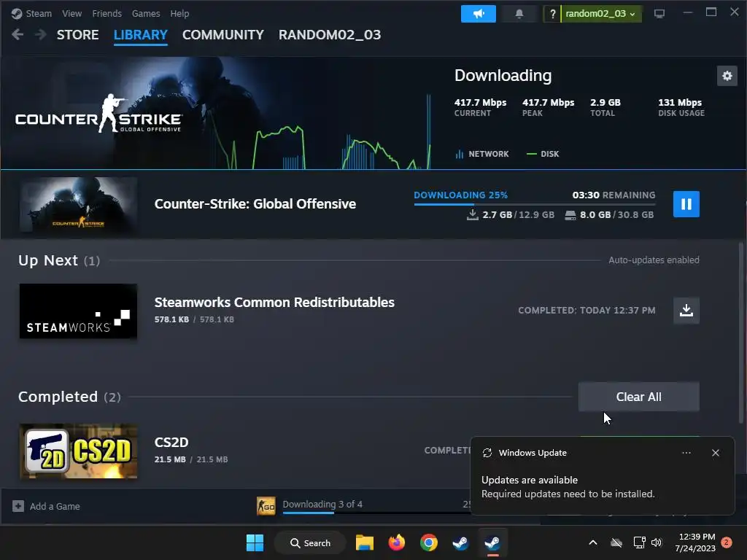Viewport: 747px width, 560px height.
Task: Open the RANDOM02_03 profile tab
Action: [x=330, y=35]
